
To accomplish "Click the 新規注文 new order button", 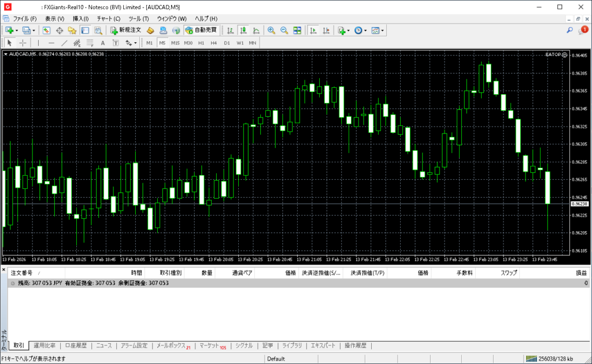I will coord(125,30).
